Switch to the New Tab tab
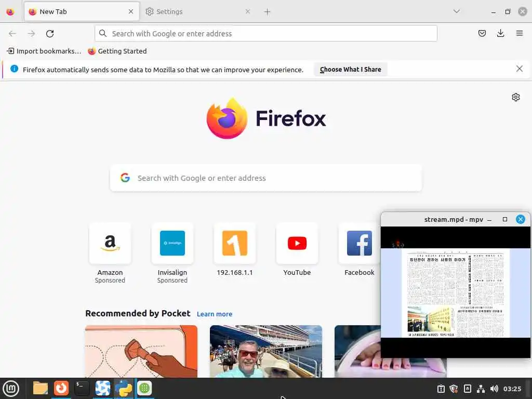 (x=82, y=11)
